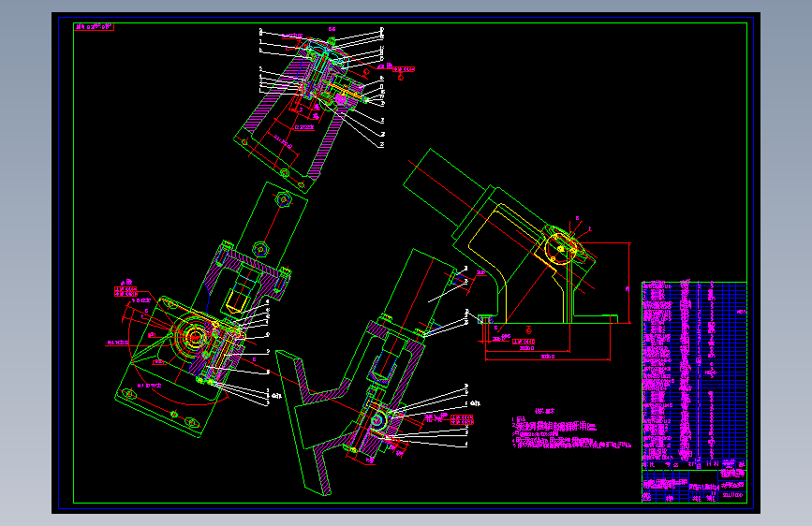Viewport: 812px width, 526px height.
Task: Click the red-boxed note in sheet's top-left corner
Action: click(95, 27)
